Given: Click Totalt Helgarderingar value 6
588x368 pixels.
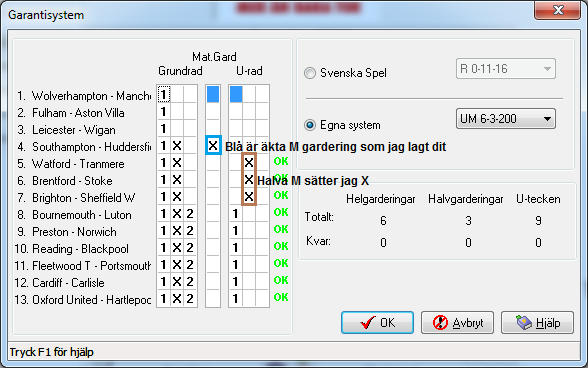Looking at the screenshot, I should (x=383, y=221).
